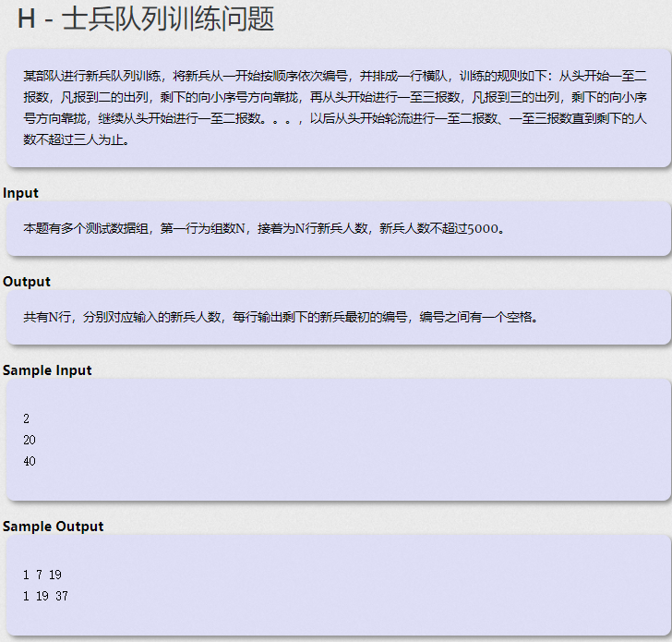Click the sample input value '2'
Viewport: 672px width, 642px height.
[x=26, y=418]
